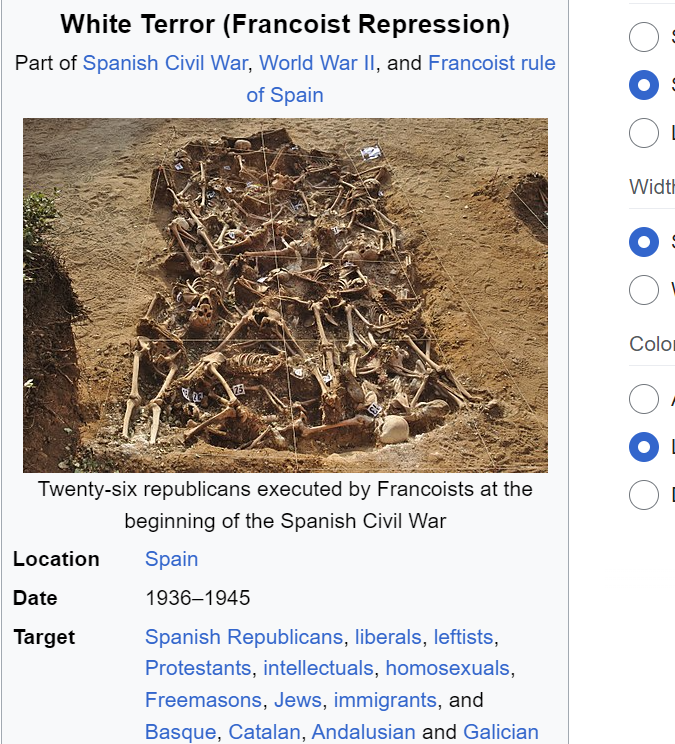Open the Protestants link

198,668
